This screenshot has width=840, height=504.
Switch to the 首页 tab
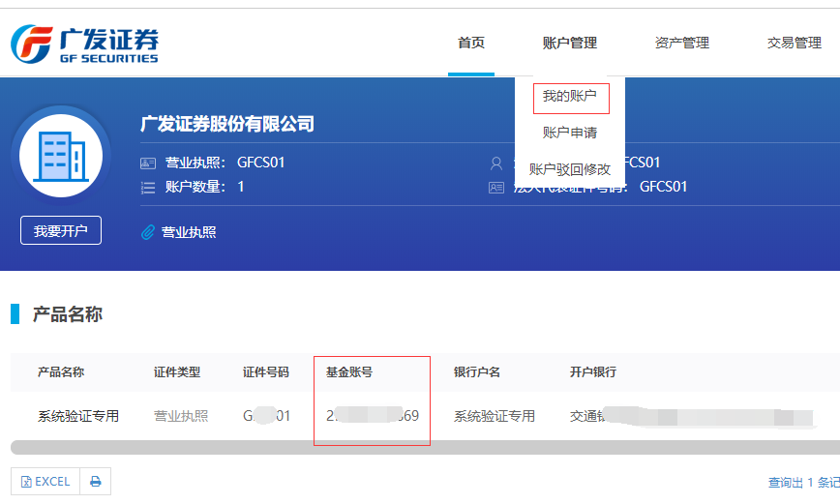click(x=471, y=43)
